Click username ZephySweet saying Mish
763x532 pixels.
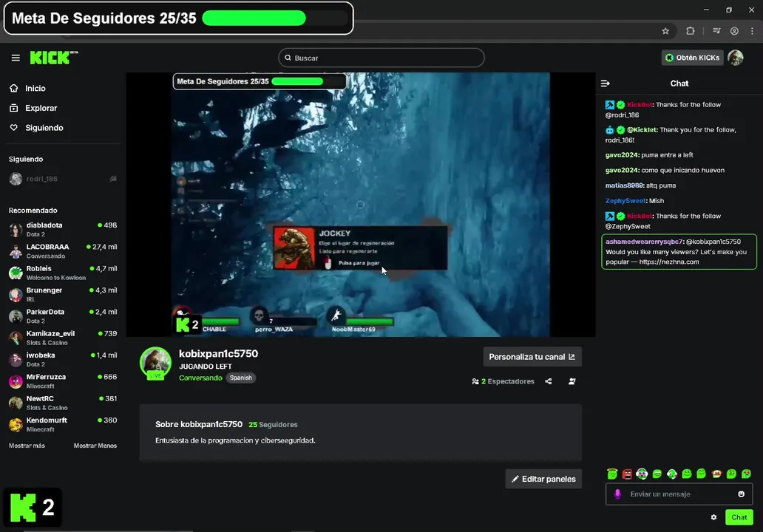[x=625, y=201]
